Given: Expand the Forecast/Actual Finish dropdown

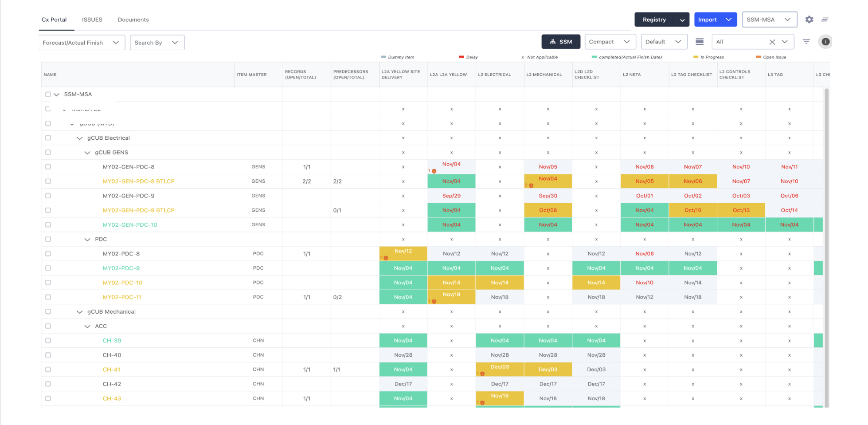Looking at the screenshot, I should tap(82, 42).
